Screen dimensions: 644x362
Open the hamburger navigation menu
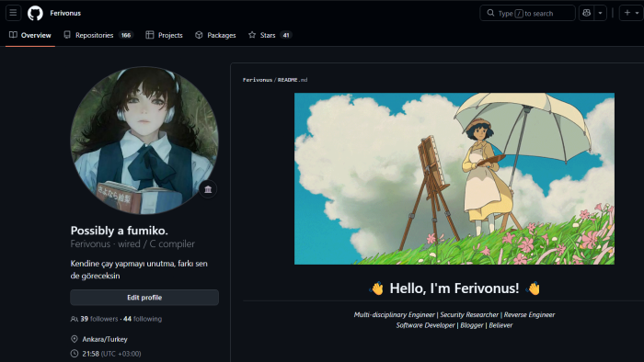coord(13,13)
